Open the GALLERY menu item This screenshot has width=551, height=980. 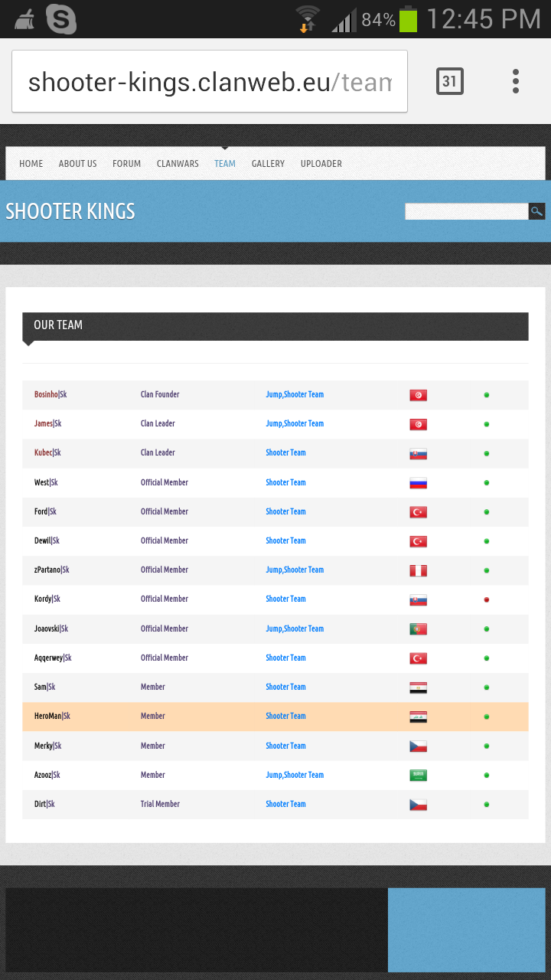coord(268,164)
